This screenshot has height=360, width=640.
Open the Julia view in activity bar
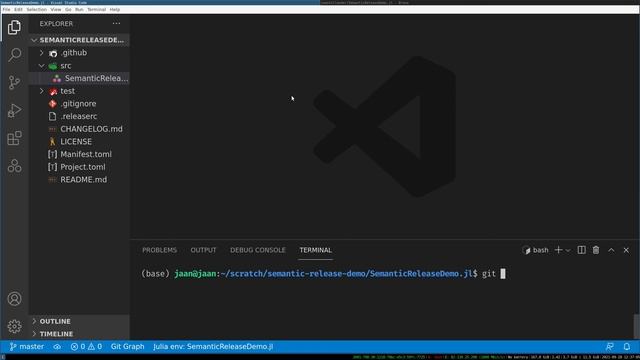pos(14,166)
